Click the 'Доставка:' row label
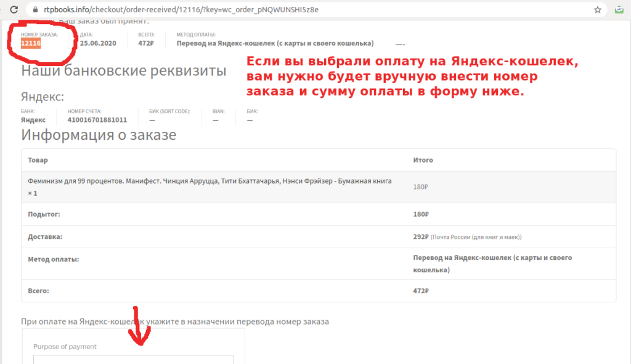This screenshot has height=364, width=631. tap(45, 237)
